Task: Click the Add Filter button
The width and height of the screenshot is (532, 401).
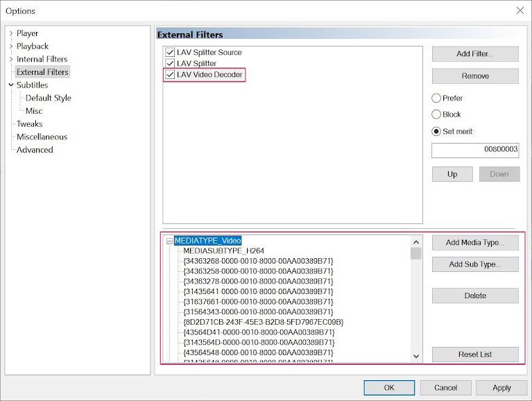Action: [475, 54]
